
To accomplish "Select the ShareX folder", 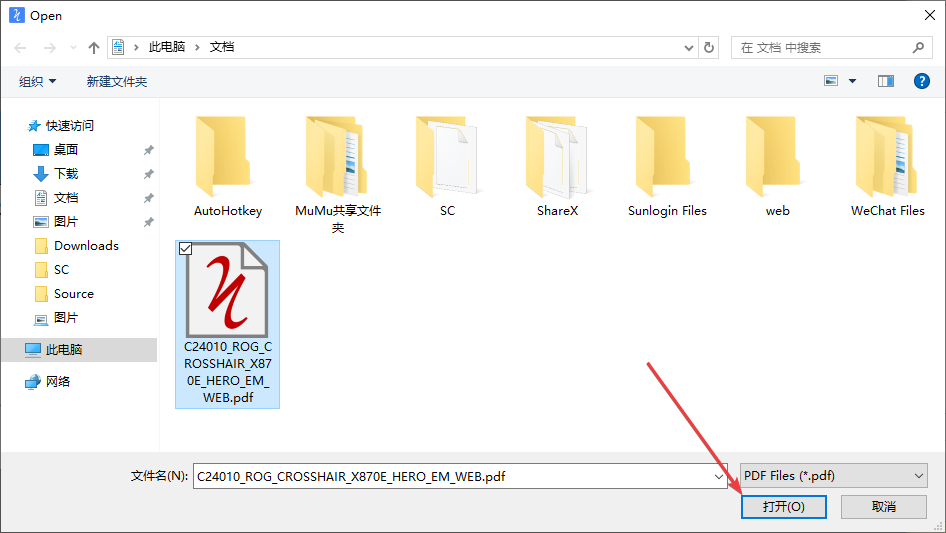I will [x=557, y=167].
